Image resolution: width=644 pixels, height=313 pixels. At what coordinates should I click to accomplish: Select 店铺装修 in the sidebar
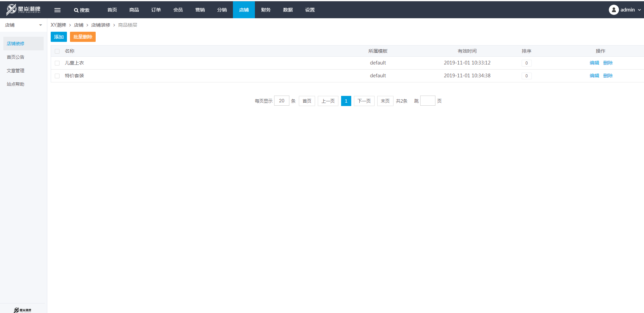[23, 44]
